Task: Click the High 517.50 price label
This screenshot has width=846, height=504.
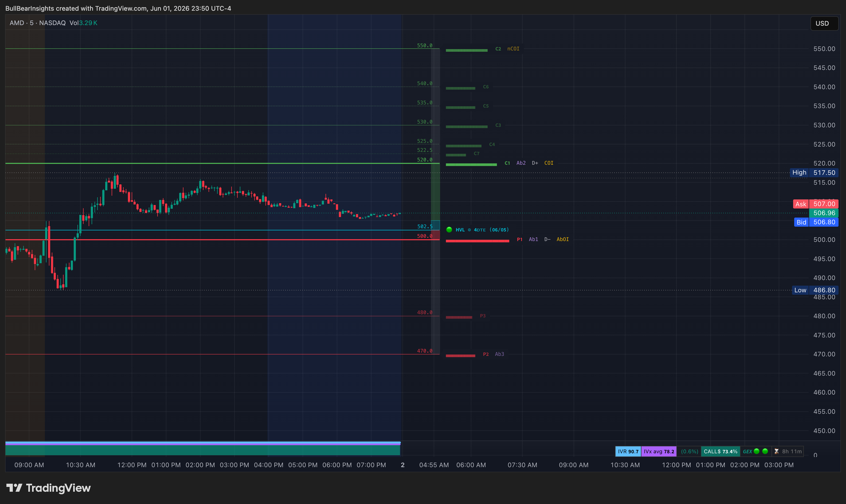Action: 814,172
